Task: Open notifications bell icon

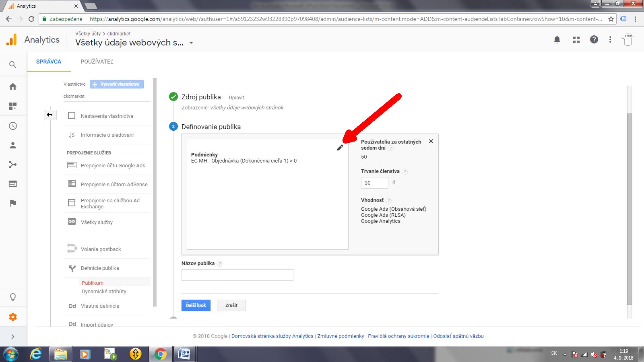Action: [557, 39]
